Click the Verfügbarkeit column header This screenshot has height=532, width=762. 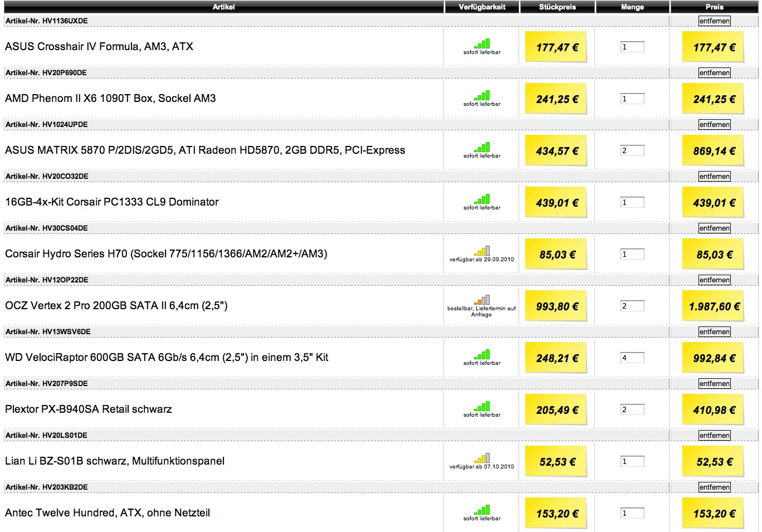[482, 7]
